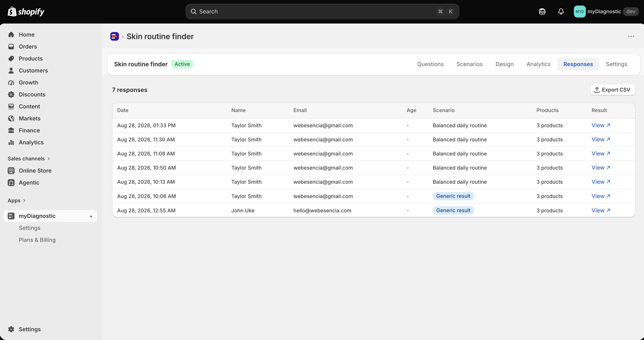644x340 pixels.
Task: Click the Growth gauge icon
Action: coord(11,83)
